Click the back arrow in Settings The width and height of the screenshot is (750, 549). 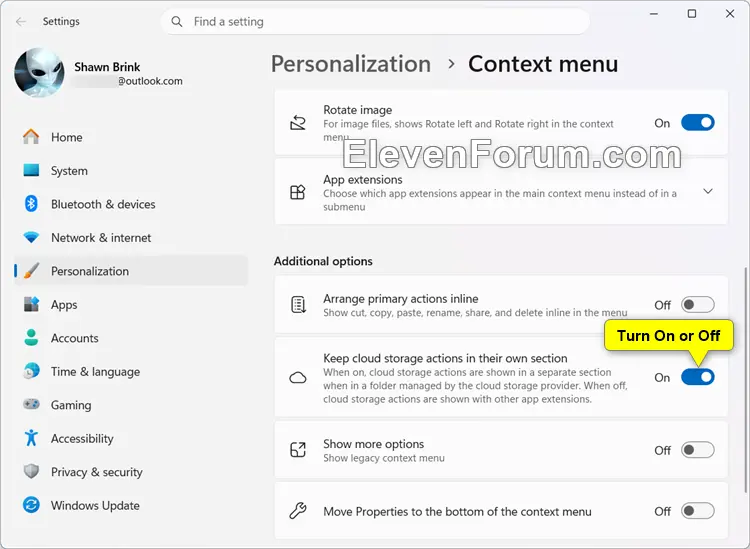(x=21, y=22)
